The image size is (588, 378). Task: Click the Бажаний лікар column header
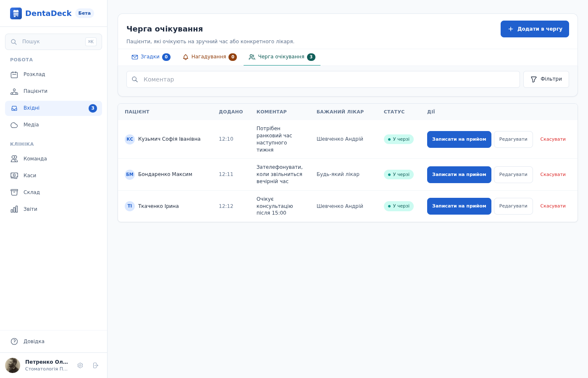point(340,112)
